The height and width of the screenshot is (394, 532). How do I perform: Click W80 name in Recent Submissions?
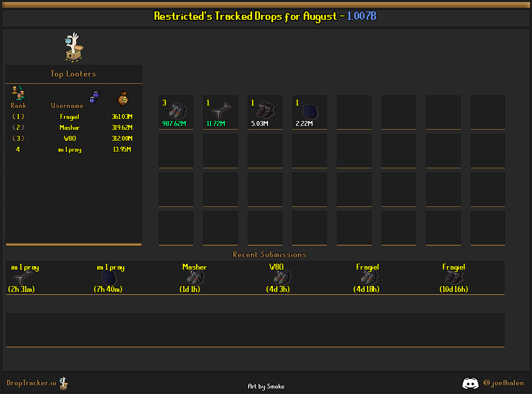[x=276, y=267]
